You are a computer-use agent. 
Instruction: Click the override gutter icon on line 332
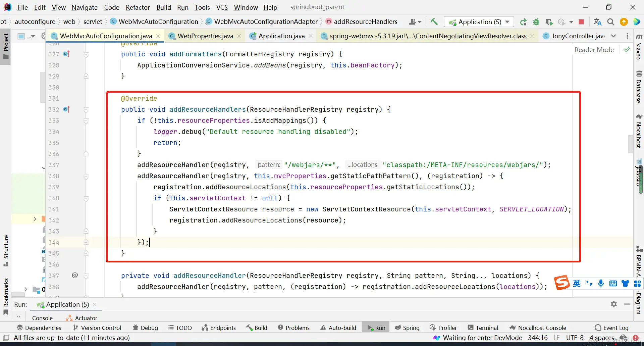(66, 109)
